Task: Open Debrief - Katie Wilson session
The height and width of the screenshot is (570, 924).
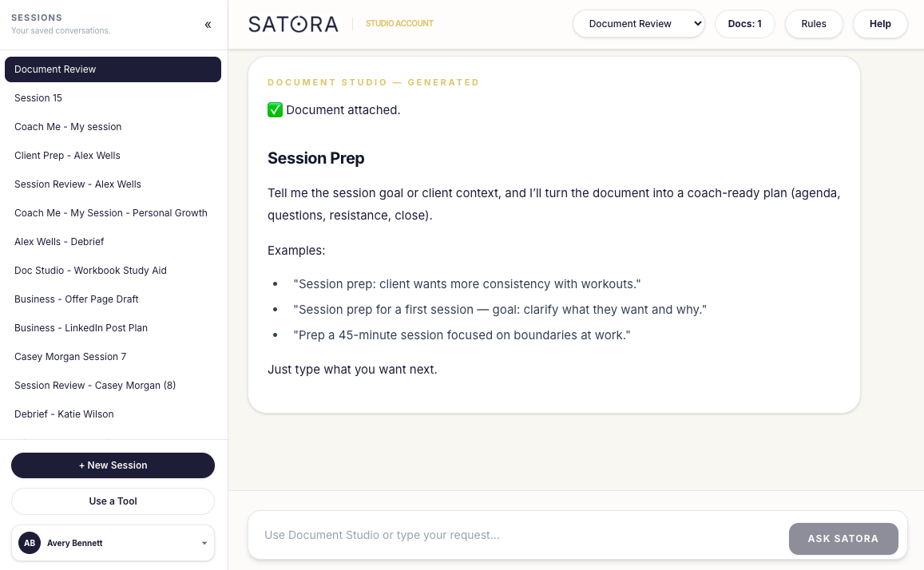Action: click(64, 414)
